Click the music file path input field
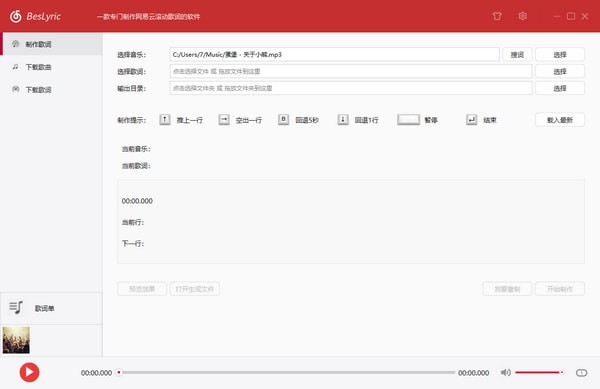The image size is (600, 389). click(334, 54)
